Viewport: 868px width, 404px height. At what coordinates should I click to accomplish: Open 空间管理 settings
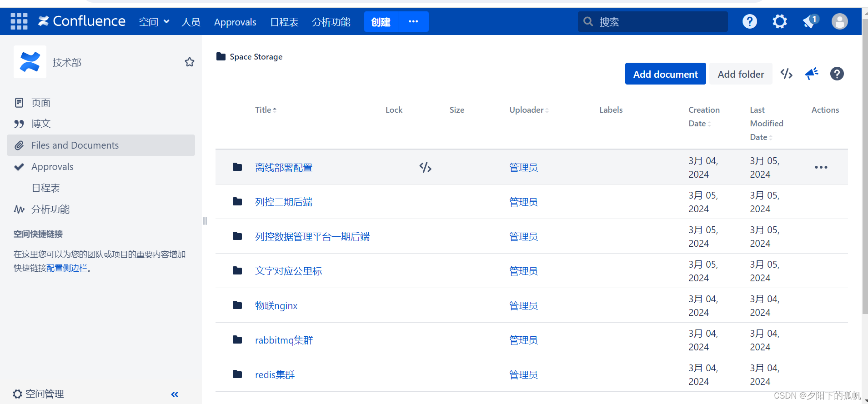[39, 394]
